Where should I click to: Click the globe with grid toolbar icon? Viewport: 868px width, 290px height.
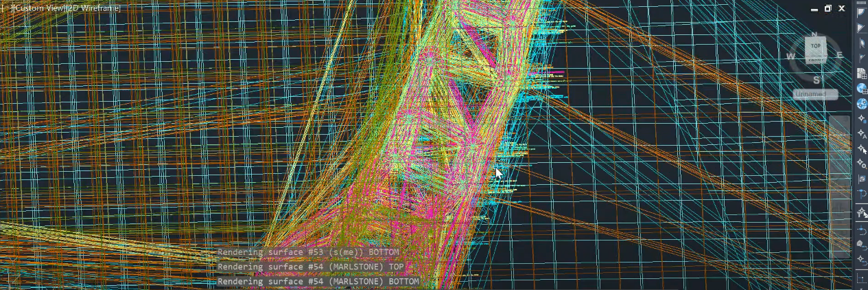pos(862,88)
